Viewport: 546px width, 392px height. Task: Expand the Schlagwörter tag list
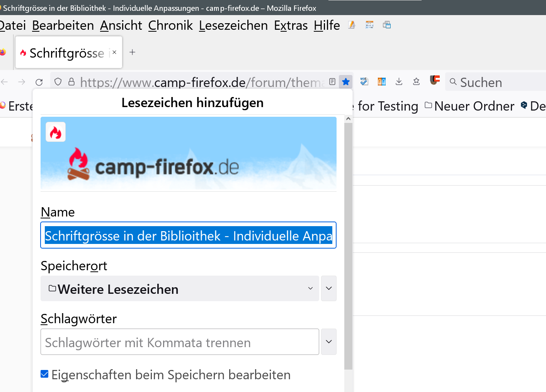[x=328, y=342]
